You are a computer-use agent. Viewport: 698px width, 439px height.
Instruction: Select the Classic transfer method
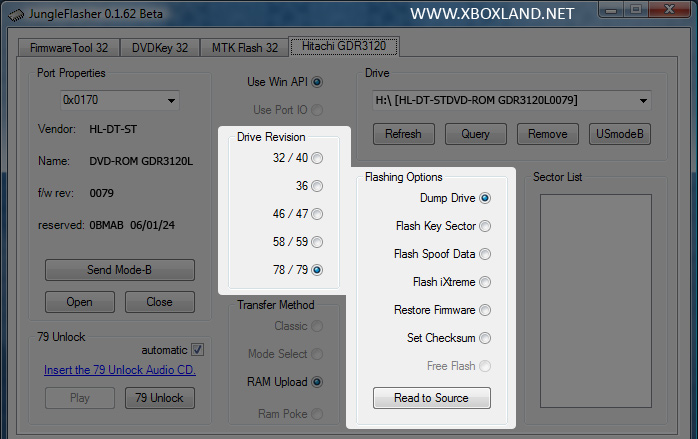click(317, 326)
